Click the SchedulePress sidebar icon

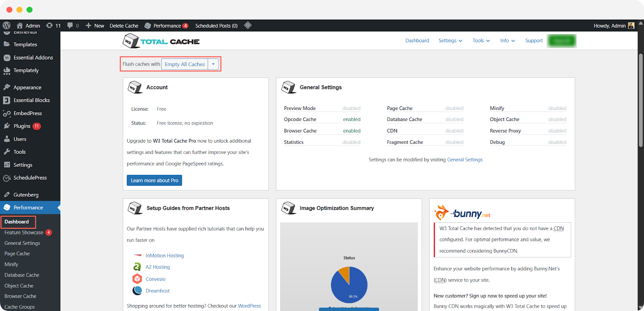tap(7, 178)
